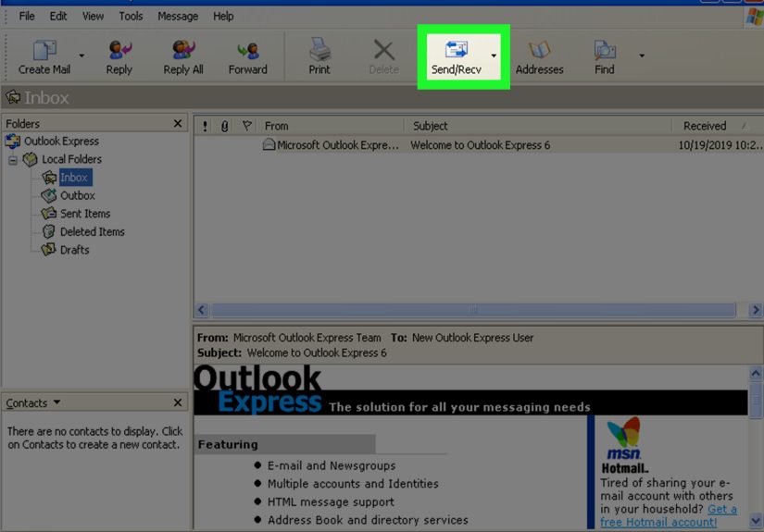Open the Message menu
The width and height of the screenshot is (764, 532).
pyautogui.click(x=178, y=17)
